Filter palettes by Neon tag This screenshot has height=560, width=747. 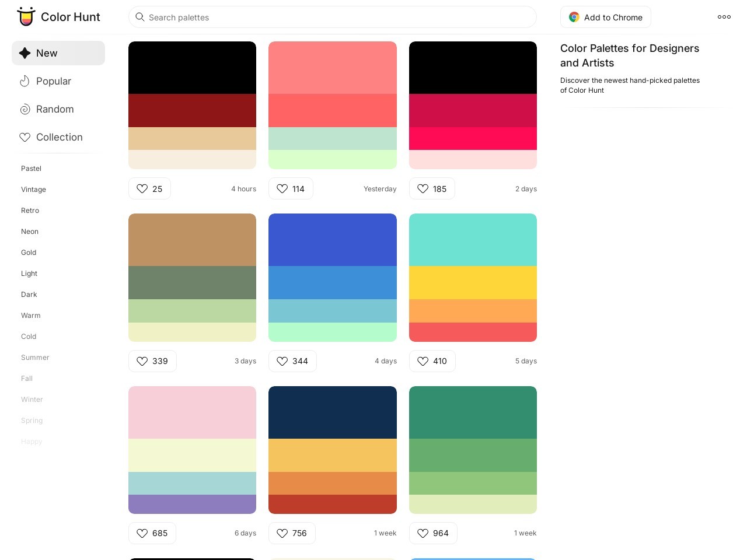tap(30, 232)
